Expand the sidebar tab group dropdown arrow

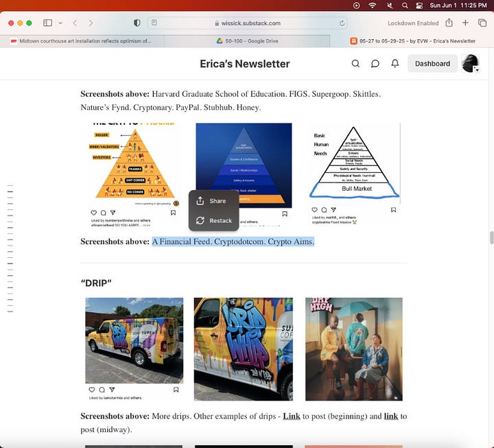pos(60,23)
